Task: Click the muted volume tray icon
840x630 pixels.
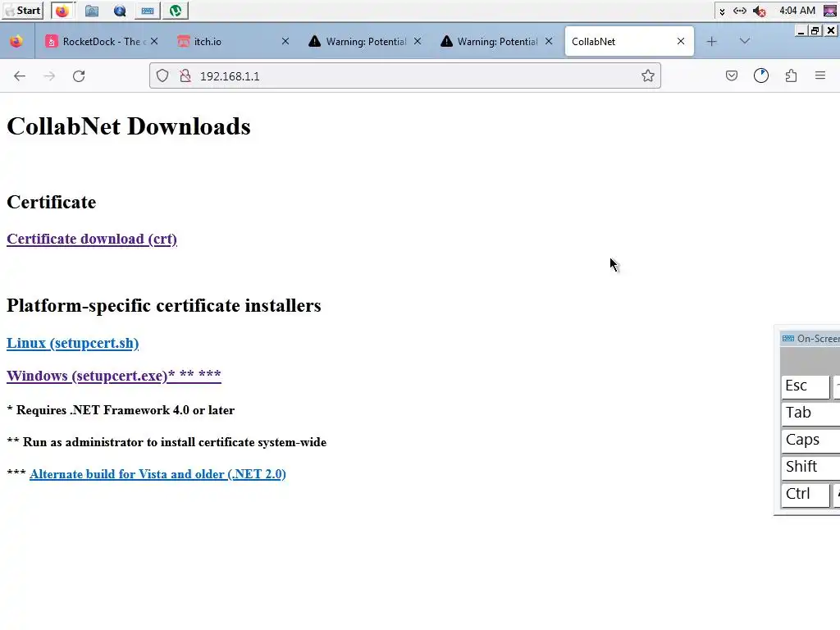Action: coord(759,11)
